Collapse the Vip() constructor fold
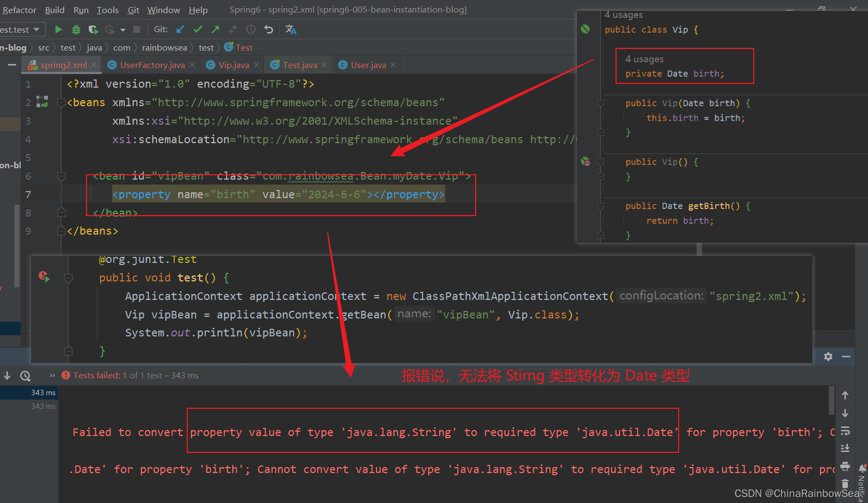 [601, 162]
